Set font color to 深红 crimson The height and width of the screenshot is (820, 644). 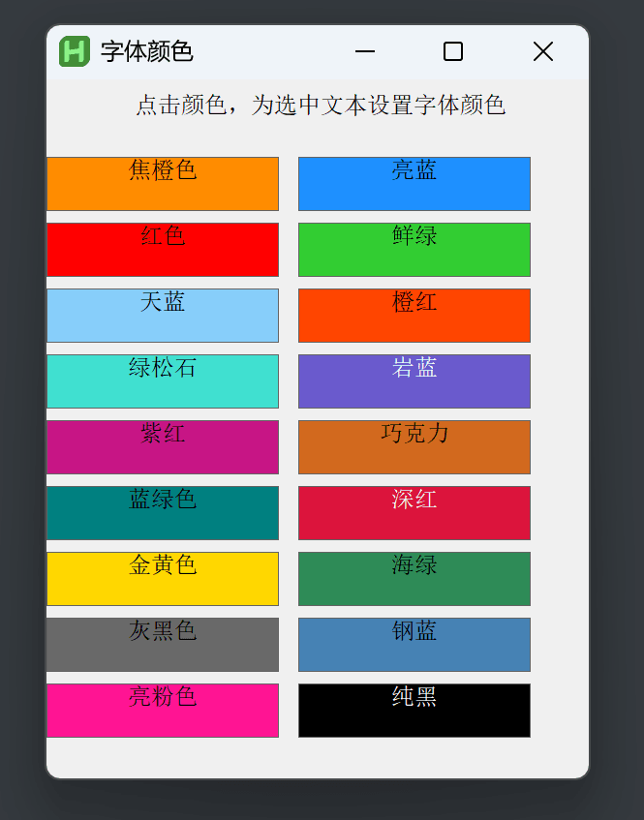(x=414, y=513)
